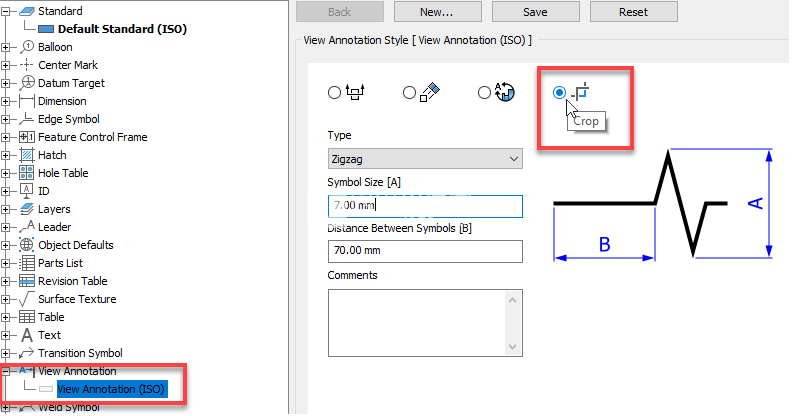The width and height of the screenshot is (794, 416).
Task: Select the Default Standard (ISO) label
Action: (x=123, y=29)
